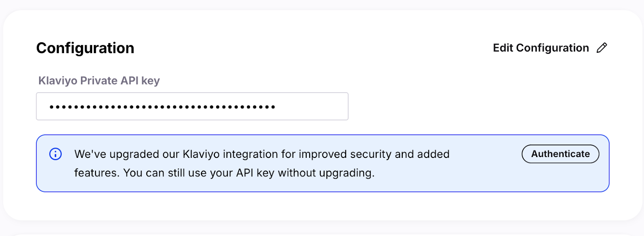Click the Klaviyo Private API key label
The height and width of the screenshot is (236, 644).
click(99, 81)
